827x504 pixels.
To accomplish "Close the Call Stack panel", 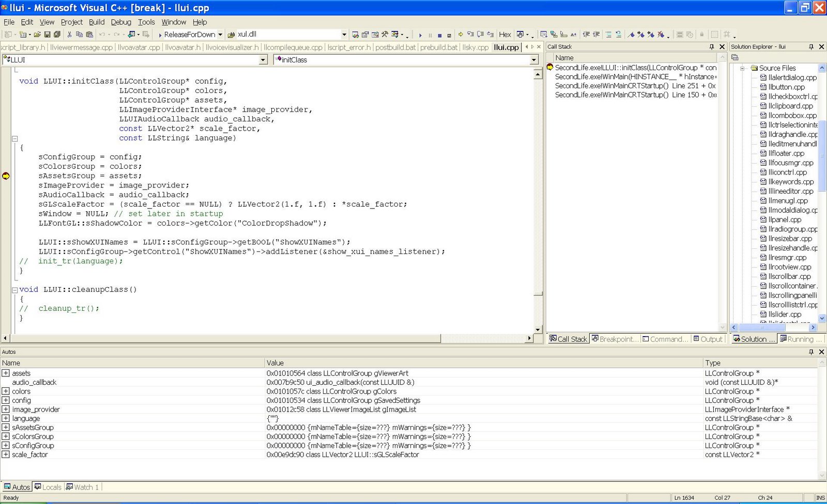I will pos(722,46).
